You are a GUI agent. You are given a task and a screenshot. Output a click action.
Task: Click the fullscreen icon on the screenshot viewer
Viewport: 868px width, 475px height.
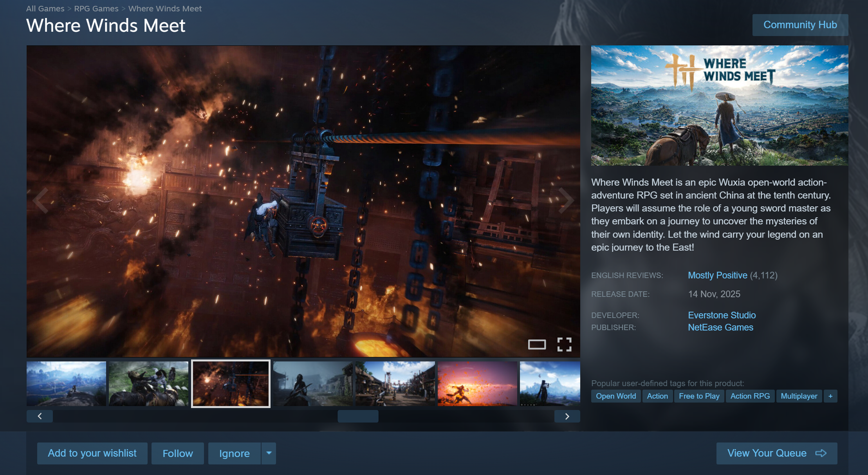564,344
